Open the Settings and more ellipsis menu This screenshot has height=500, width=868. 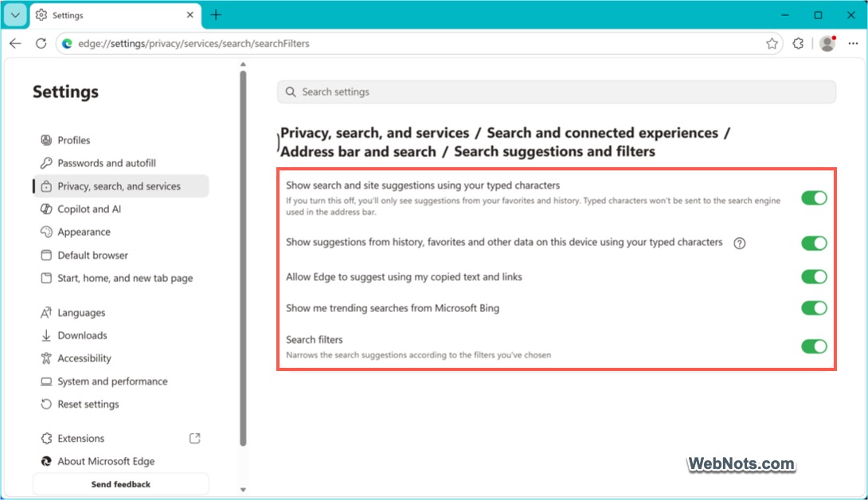(x=853, y=43)
